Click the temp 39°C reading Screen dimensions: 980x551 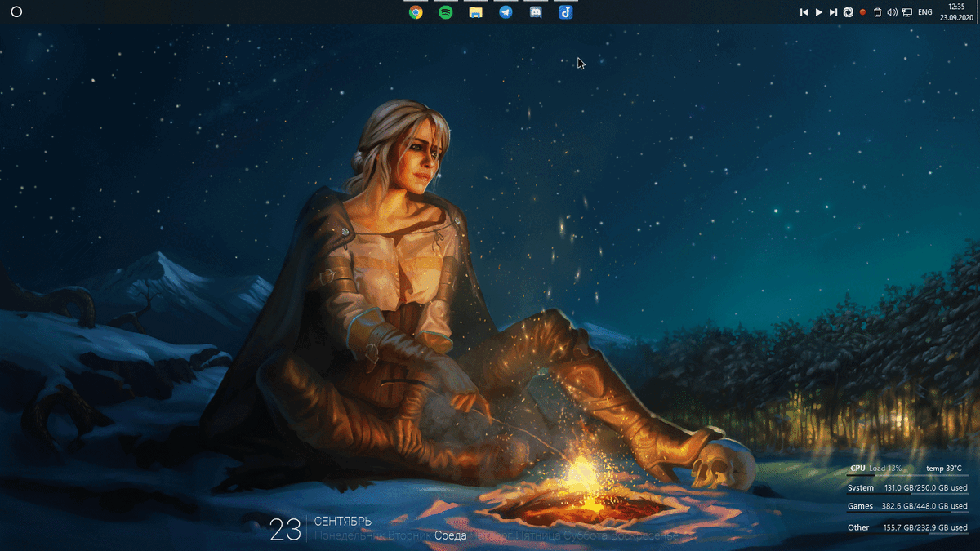tap(944, 469)
